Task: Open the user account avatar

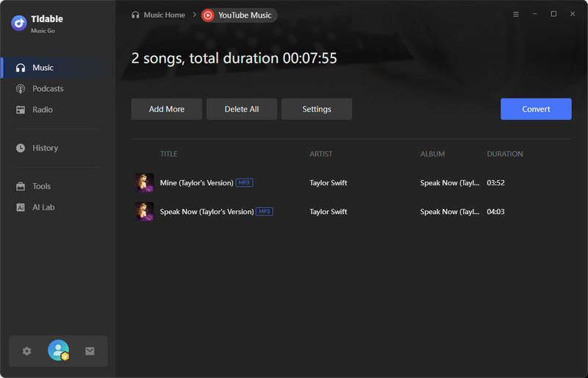Action: (59, 350)
